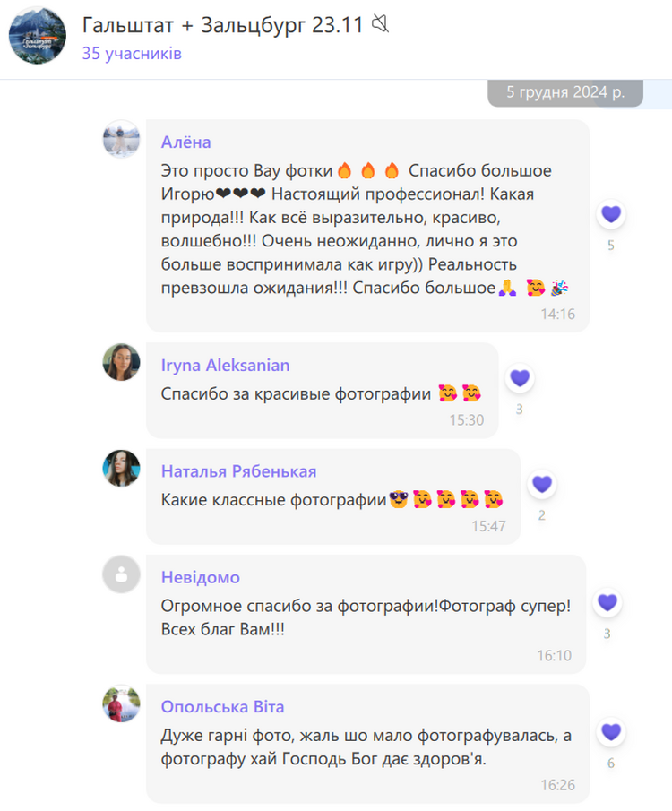Image resolution: width=672 pixels, height=811 pixels.
Task: Click sender name Опольська Віта
Action: [222, 706]
